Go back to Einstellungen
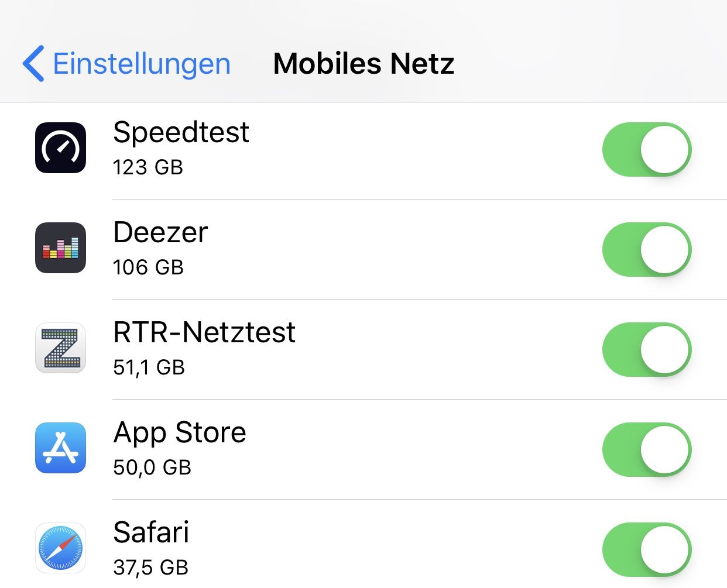Viewport: 727px width, 588px height. pos(141,63)
